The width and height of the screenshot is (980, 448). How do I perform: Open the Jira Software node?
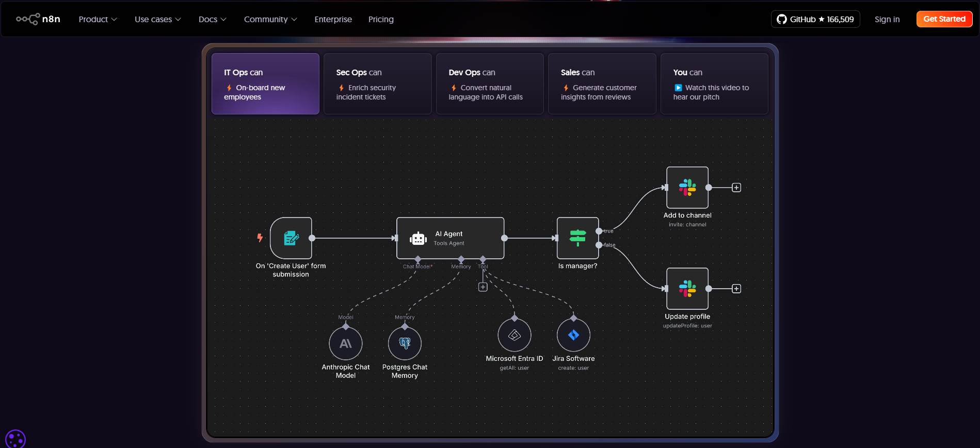[573, 335]
